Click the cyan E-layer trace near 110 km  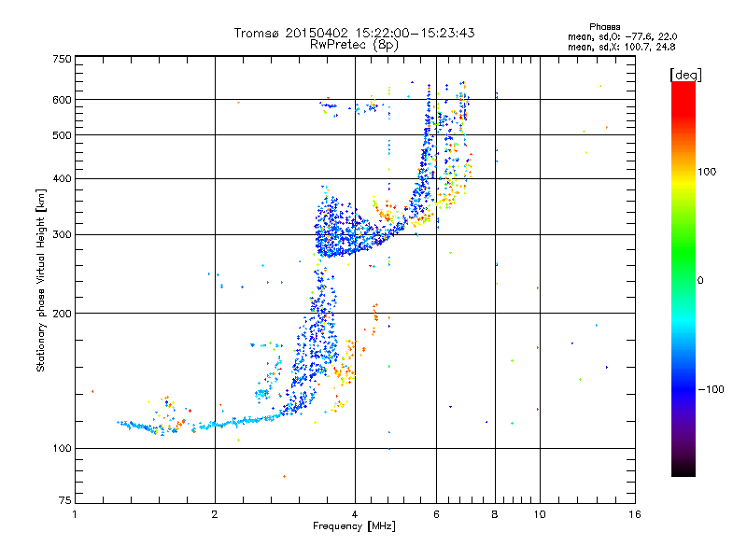[x=200, y=425]
